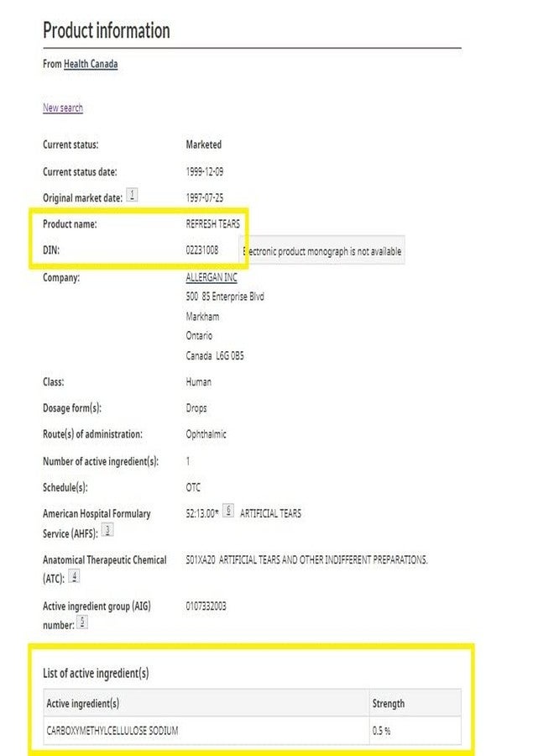
Task: Select the DIN value 02231008
Action: [202, 249]
